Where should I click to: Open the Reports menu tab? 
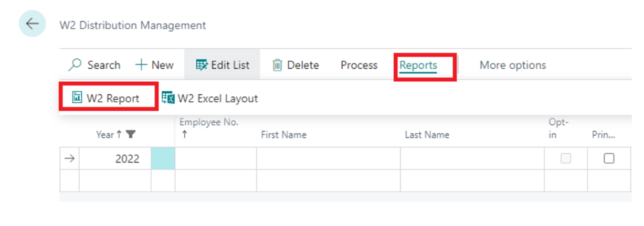click(418, 65)
